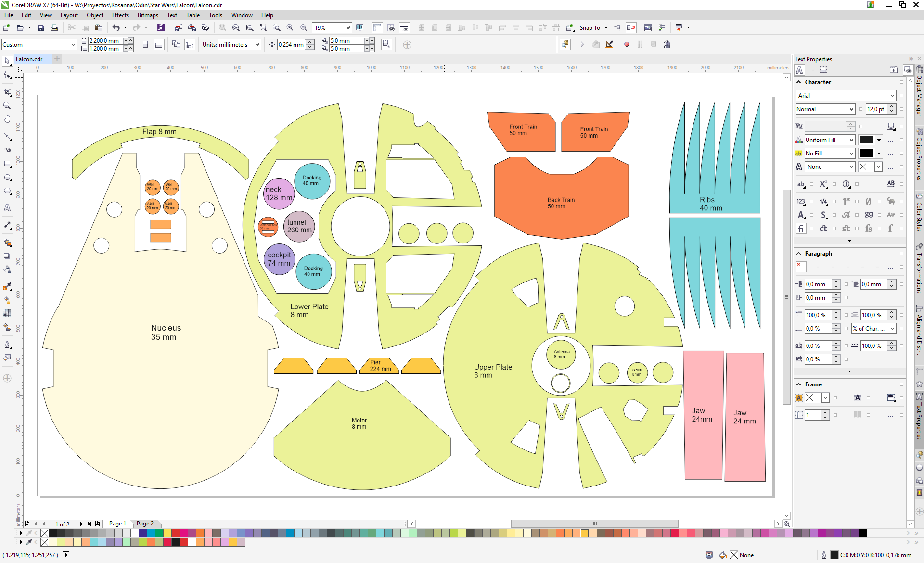The width and height of the screenshot is (924, 563).
Task: Select the Pan hand tool
Action: (x=7, y=119)
